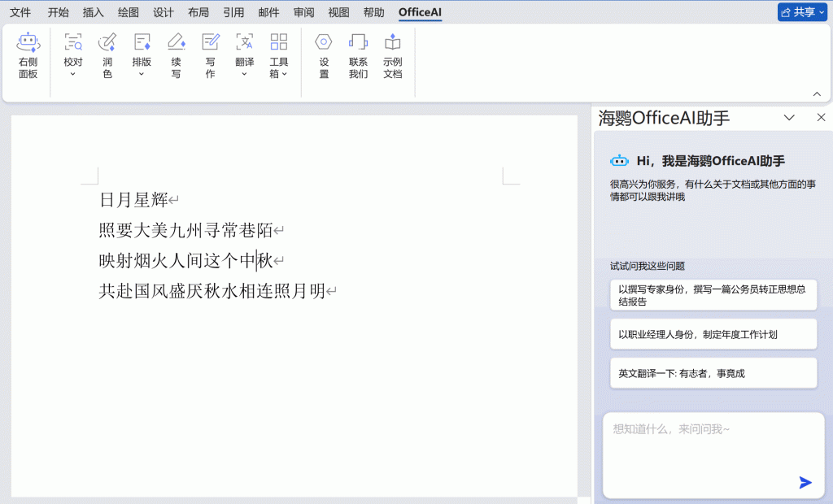Expand the 排版 layout dropdown
The width and height of the screenshot is (833, 504).
coord(142,73)
